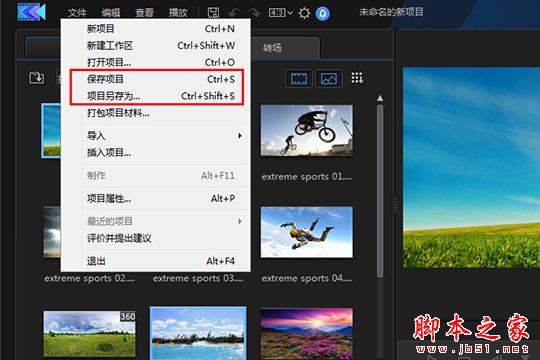
Task: Click the preview window sky image
Action: [471, 167]
